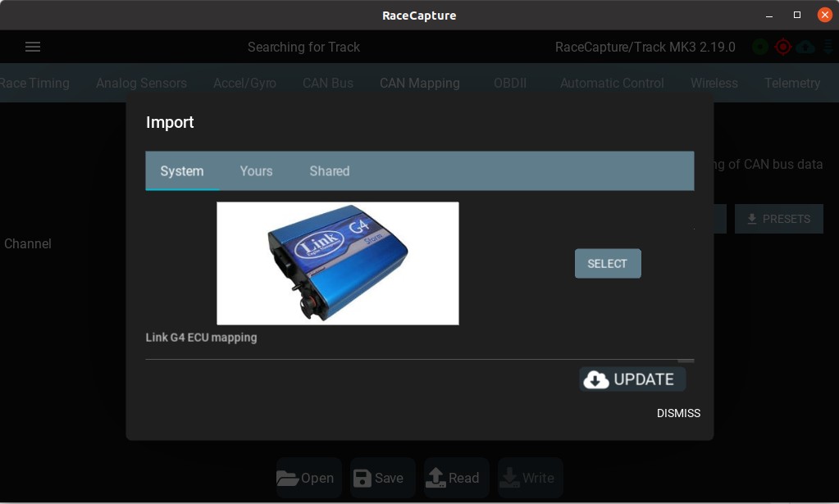Switch to the Shared tab
Screen dimensions: 839x504
click(x=330, y=171)
